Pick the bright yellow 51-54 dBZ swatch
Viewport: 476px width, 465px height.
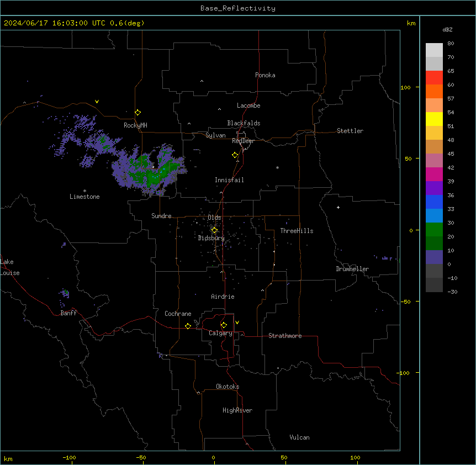click(x=434, y=119)
